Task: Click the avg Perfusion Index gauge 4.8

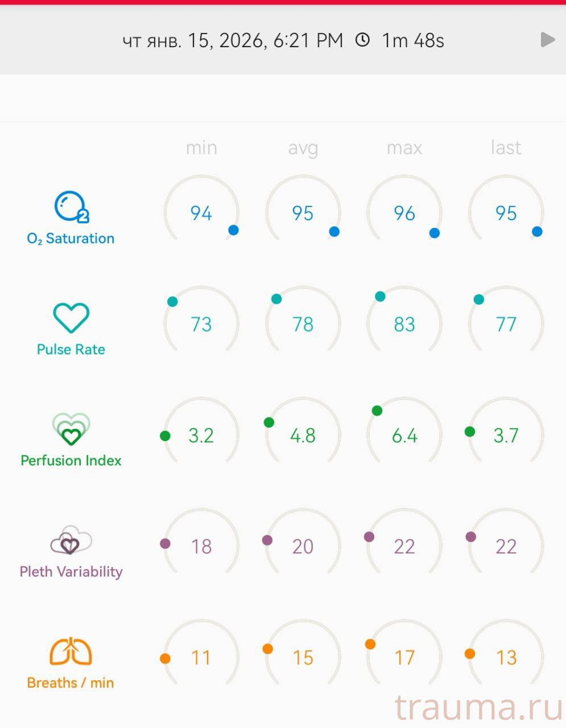Action: 303,435
